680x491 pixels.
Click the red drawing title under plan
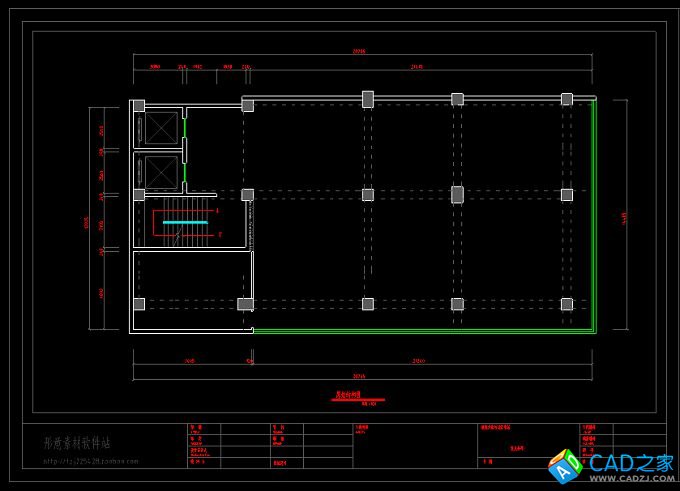(x=344, y=395)
